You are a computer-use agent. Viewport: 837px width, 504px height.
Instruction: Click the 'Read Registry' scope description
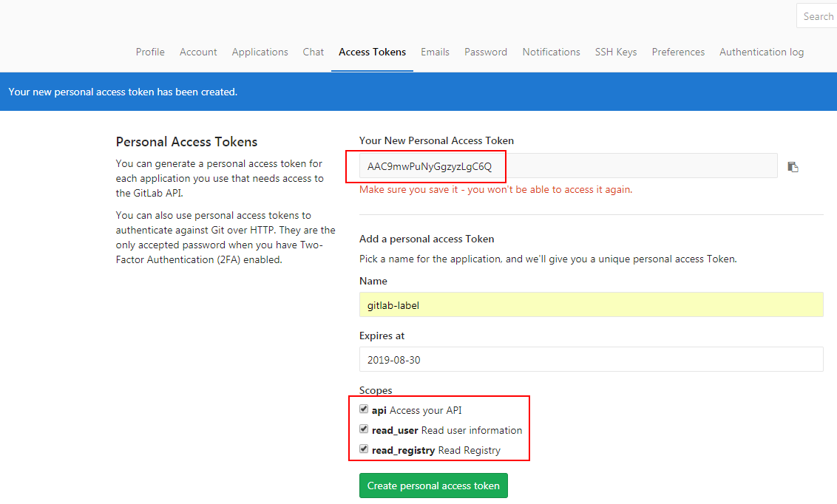pos(470,450)
